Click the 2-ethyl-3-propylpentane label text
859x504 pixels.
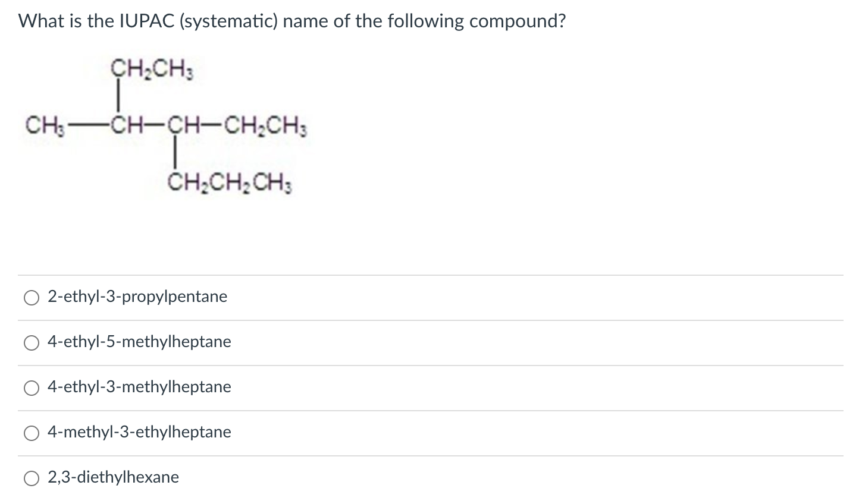137,297
